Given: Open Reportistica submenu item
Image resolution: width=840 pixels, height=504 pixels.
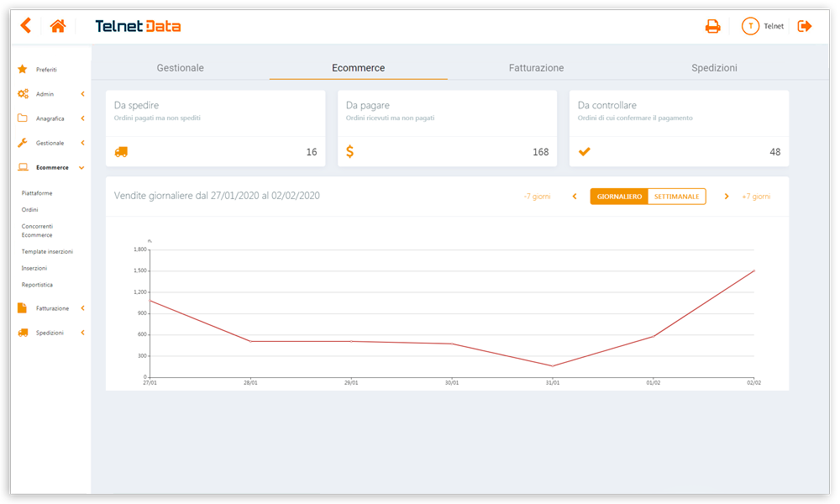Looking at the screenshot, I should [37, 285].
